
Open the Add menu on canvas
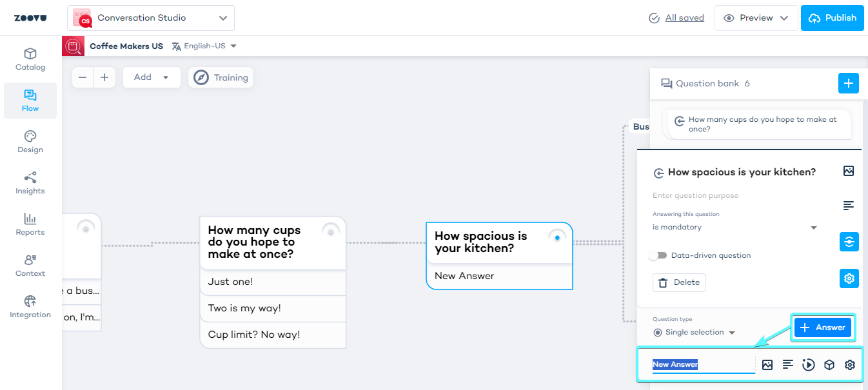click(151, 77)
